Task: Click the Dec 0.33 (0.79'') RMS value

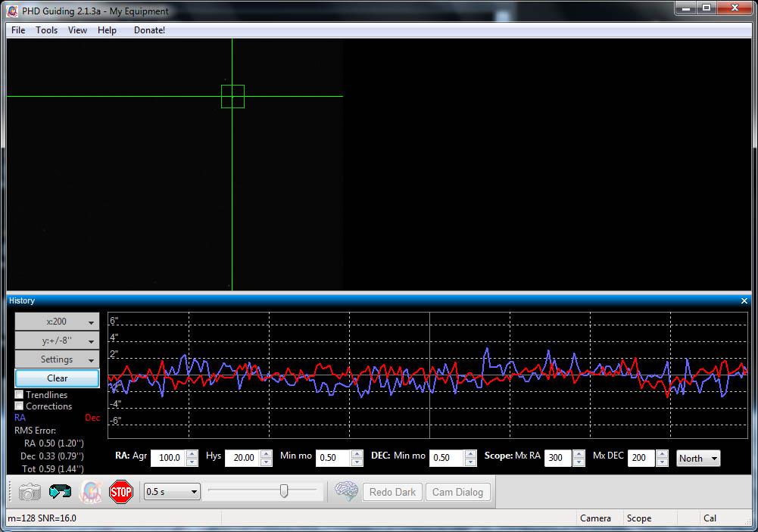Action: [52, 456]
